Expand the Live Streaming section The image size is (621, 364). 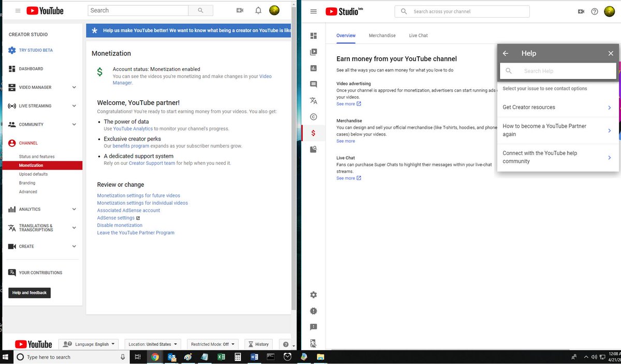(74, 106)
